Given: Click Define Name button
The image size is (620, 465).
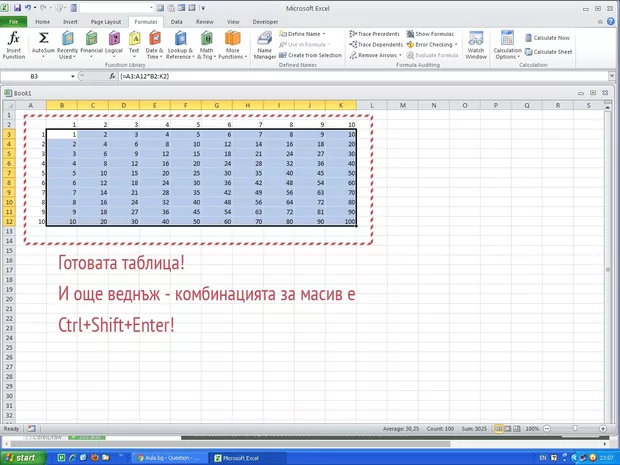Looking at the screenshot, I should [300, 34].
